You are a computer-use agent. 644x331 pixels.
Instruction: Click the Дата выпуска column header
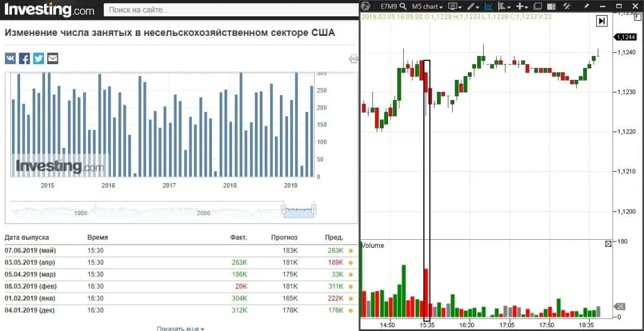tap(26, 237)
